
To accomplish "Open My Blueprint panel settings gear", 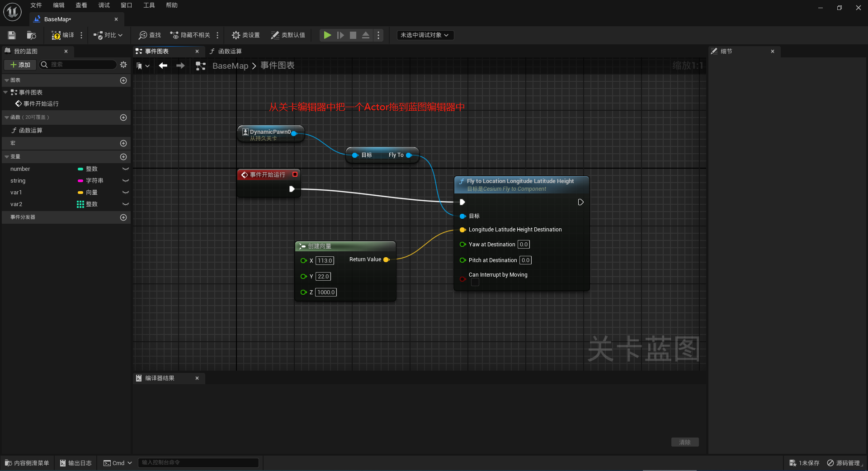I will 123,65.
